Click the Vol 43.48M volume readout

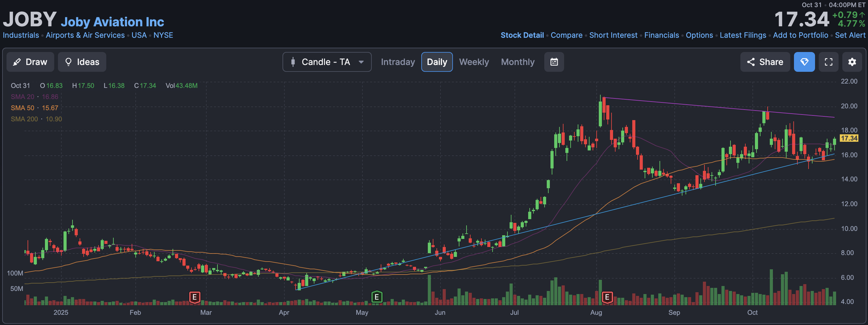pyautogui.click(x=181, y=86)
